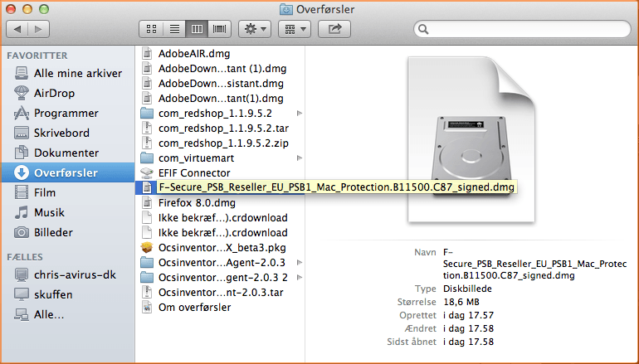Select Om overførsler file
Image resolution: width=639 pixels, height=364 pixels.
coord(220,308)
